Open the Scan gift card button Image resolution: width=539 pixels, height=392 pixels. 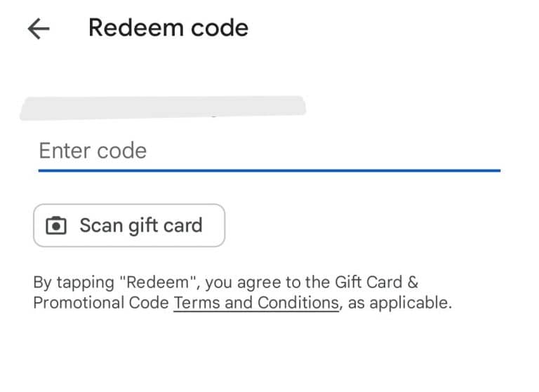[x=129, y=225]
